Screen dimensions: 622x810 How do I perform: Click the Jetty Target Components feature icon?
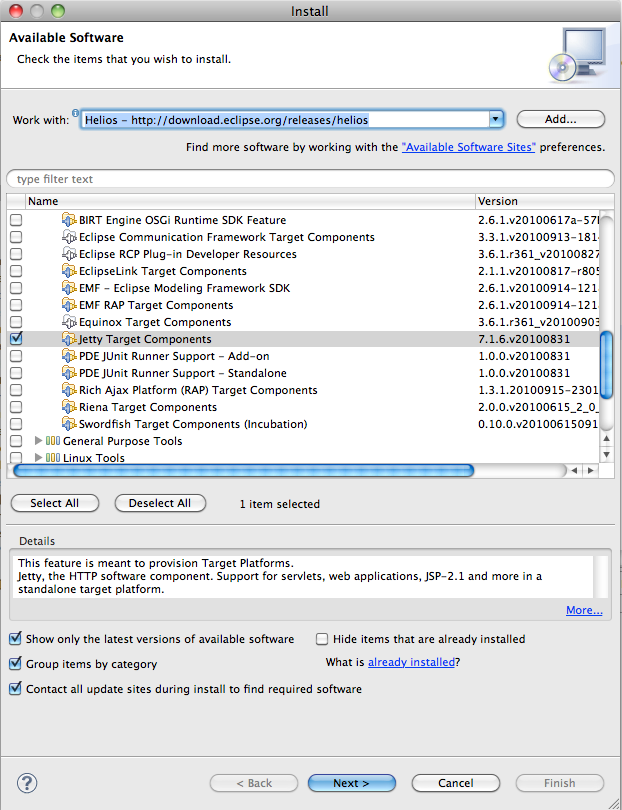click(69, 339)
